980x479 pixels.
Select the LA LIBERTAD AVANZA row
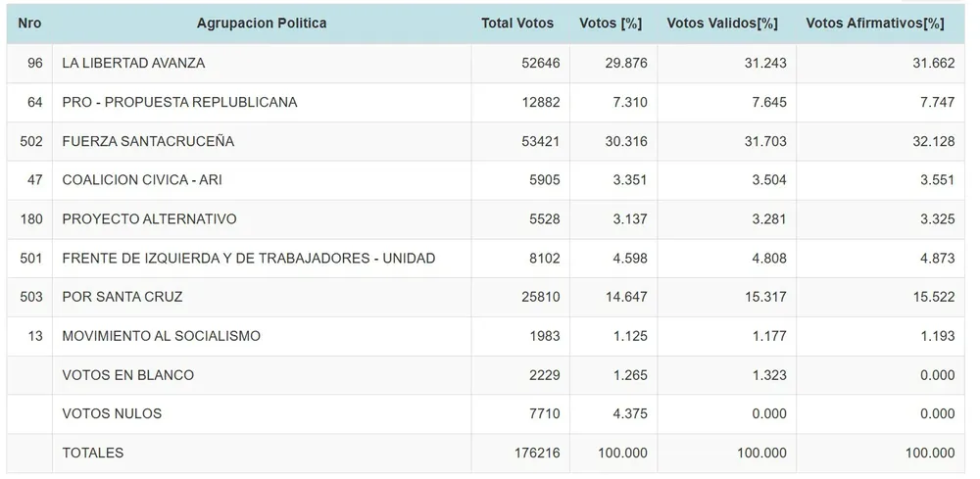[x=133, y=64]
